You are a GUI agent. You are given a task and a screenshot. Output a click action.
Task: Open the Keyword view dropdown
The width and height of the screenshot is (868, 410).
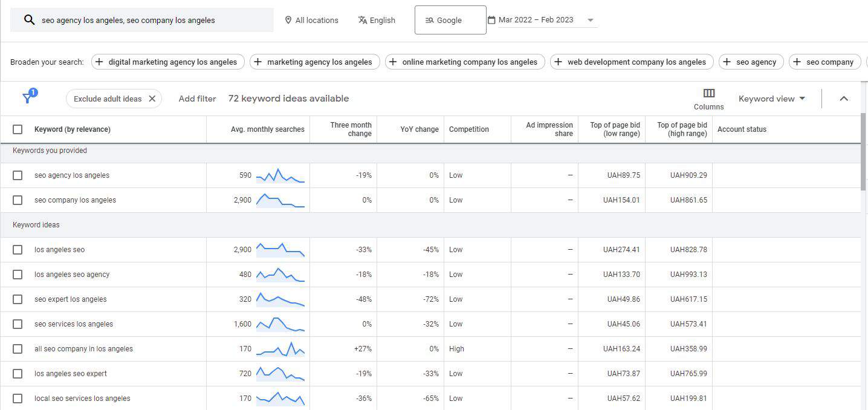pos(772,98)
